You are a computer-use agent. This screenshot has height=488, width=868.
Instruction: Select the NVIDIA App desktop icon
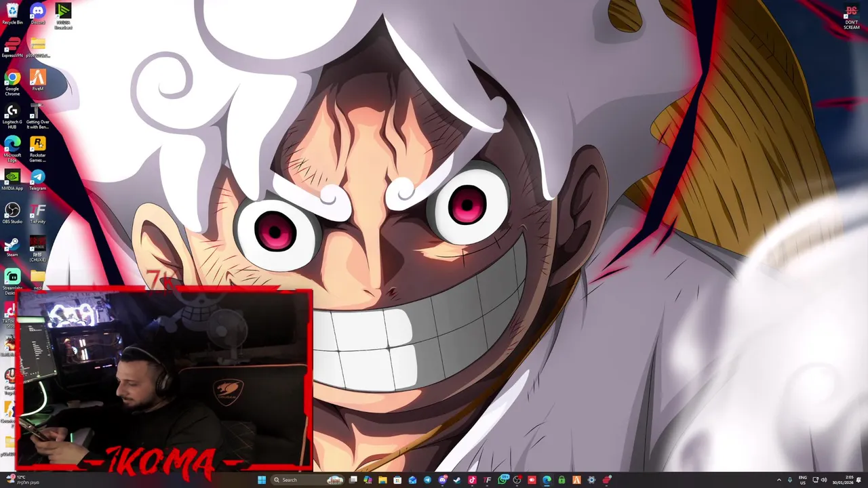point(12,180)
